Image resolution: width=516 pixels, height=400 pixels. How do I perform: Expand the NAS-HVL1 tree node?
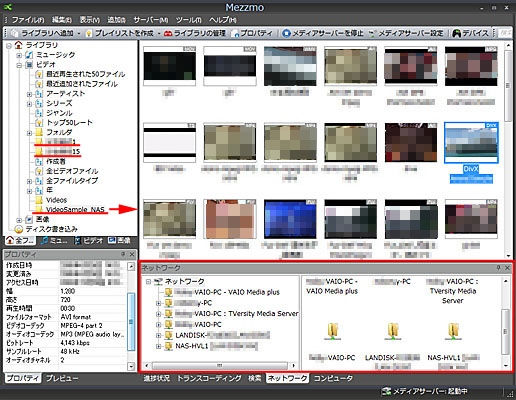[159, 347]
